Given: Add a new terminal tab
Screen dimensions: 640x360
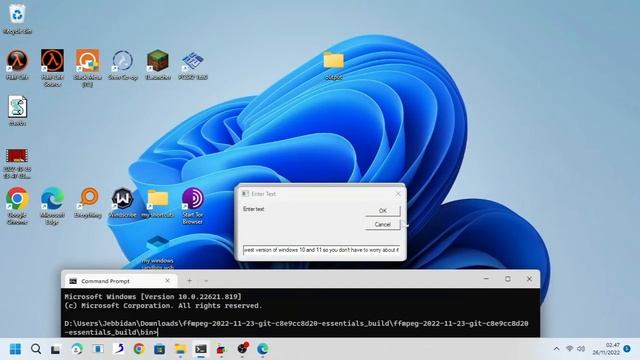Looking at the screenshot, I should click(189, 281).
